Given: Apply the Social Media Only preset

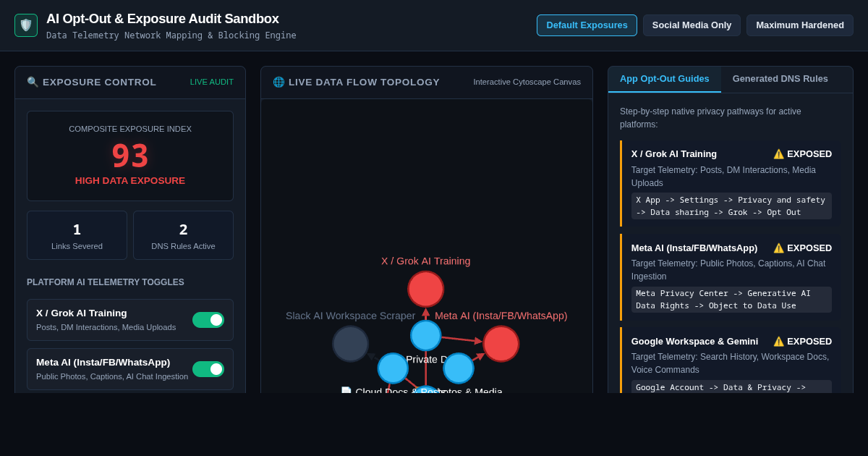Looking at the screenshot, I should pos(692,25).
